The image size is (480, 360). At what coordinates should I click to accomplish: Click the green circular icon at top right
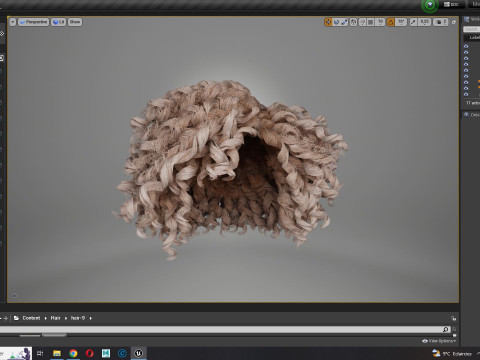(x=430, y=5)
